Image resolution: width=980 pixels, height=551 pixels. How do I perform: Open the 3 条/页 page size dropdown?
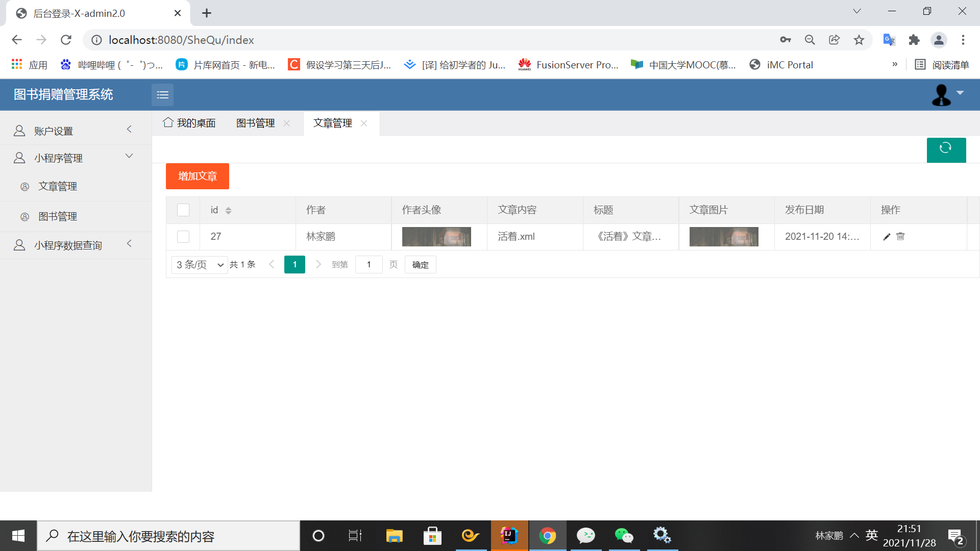point(200,265)
